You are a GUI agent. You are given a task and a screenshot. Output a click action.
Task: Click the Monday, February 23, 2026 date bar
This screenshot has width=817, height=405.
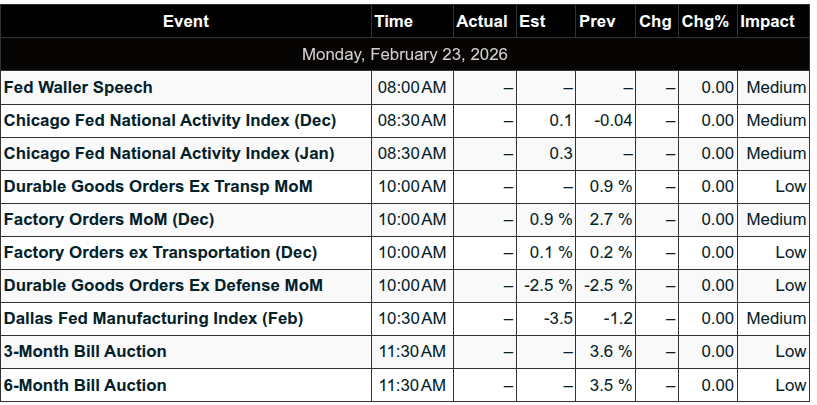click(x=405, y=54)
